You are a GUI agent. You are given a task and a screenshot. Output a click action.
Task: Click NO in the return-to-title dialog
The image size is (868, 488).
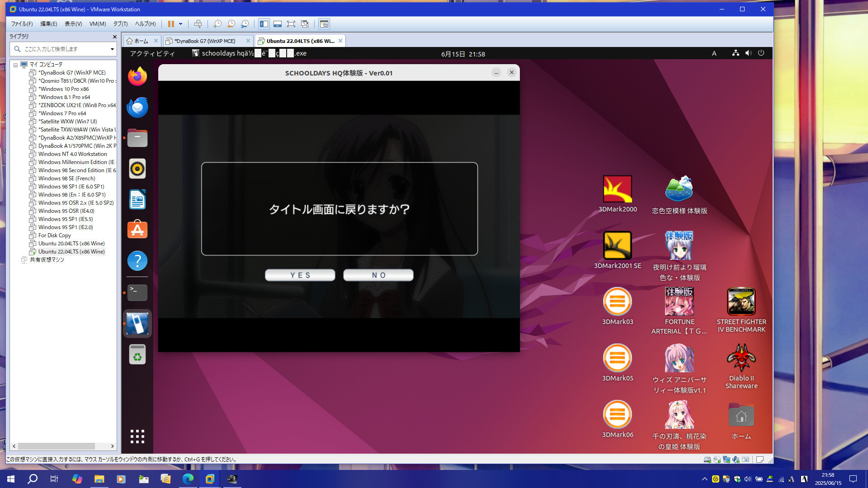[x=378, y=275]
